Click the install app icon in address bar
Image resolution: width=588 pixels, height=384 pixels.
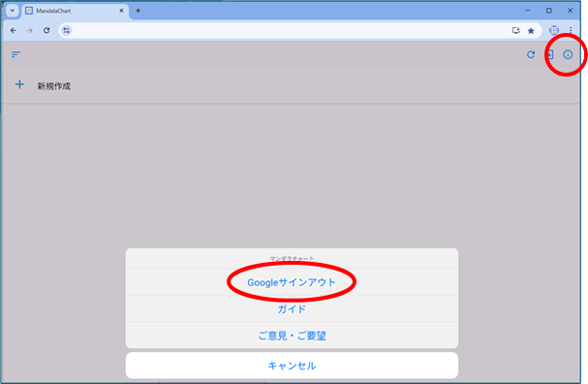(x=516, y=30)
